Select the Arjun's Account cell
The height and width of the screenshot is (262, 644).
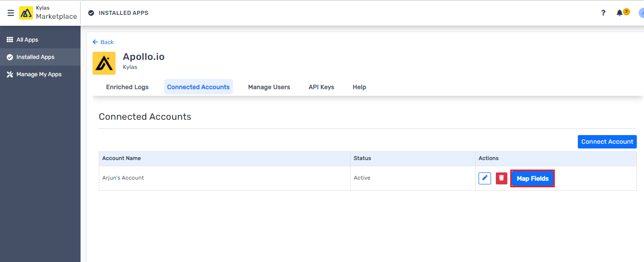pos(224,178)
